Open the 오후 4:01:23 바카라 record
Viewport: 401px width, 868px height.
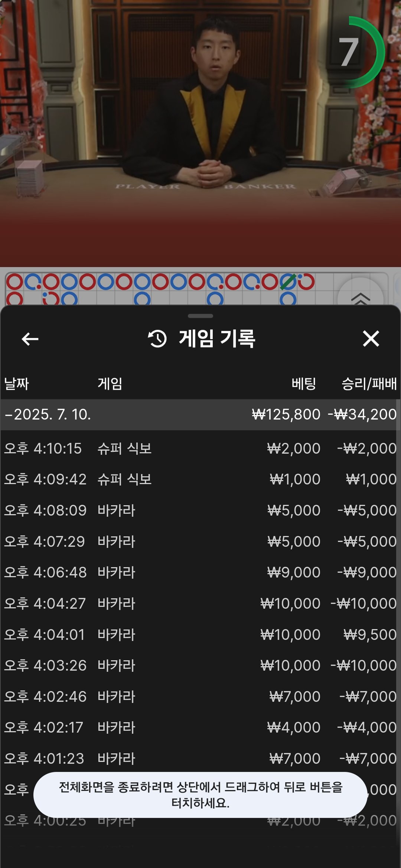click(x=200, y=759)
